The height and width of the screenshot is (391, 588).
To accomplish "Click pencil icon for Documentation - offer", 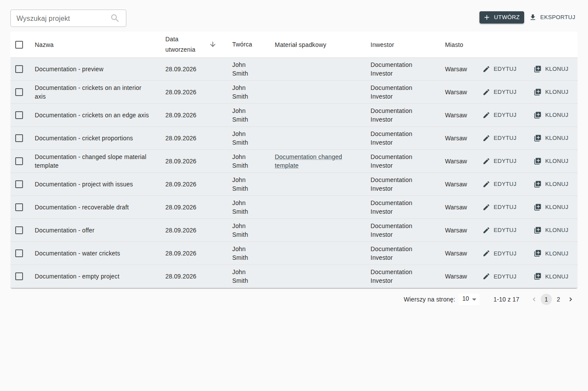I will click(x=486, y=230).
